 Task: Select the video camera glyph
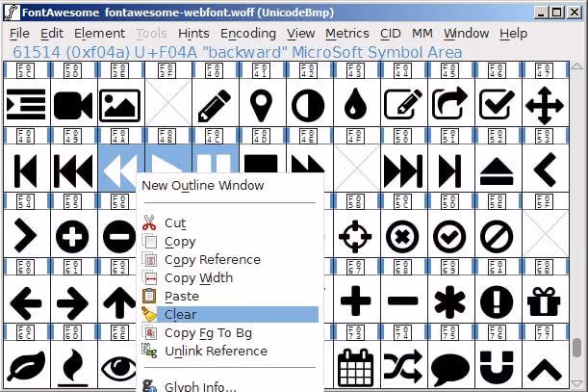(73, 106)
